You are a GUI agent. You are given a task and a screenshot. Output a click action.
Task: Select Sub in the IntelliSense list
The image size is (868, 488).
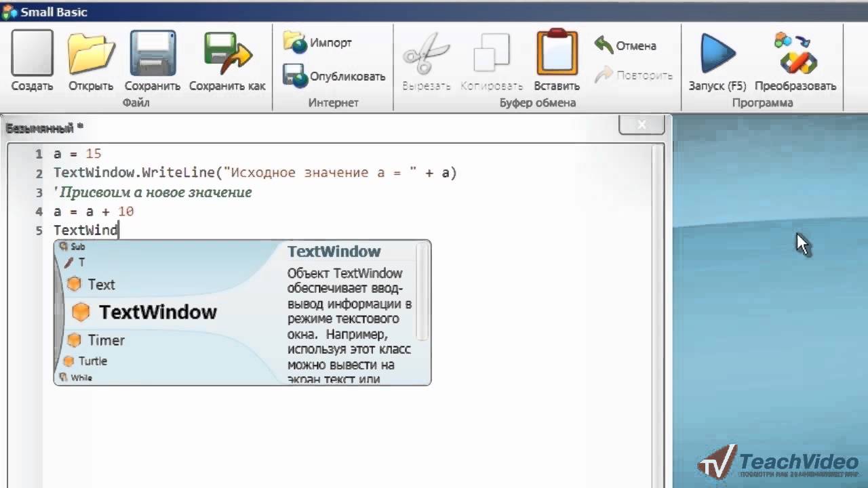(72, 247)
